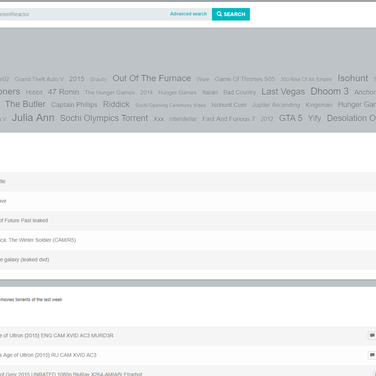Open the Advanced search link
This screenshot has height=376, width=376.
pyautogui.click(x=188, y=14)
